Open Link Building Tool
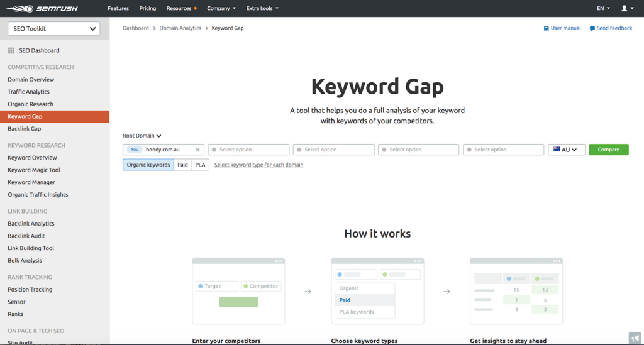 31,248
